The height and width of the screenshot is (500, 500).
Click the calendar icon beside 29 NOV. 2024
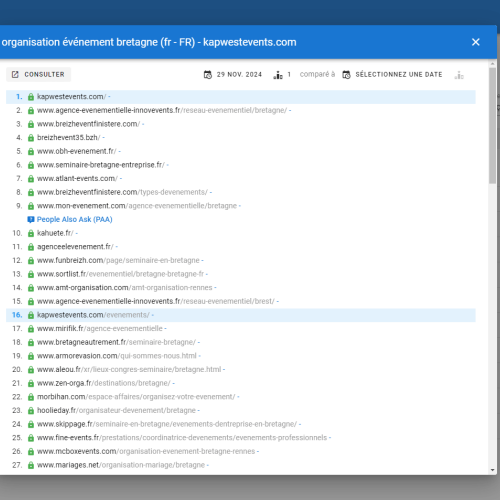point(208,75)
